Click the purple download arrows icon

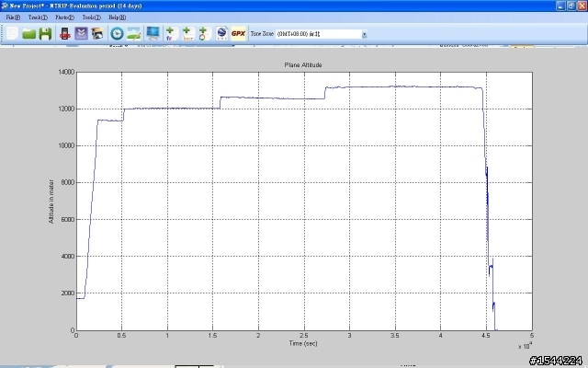tap(81, 33)
